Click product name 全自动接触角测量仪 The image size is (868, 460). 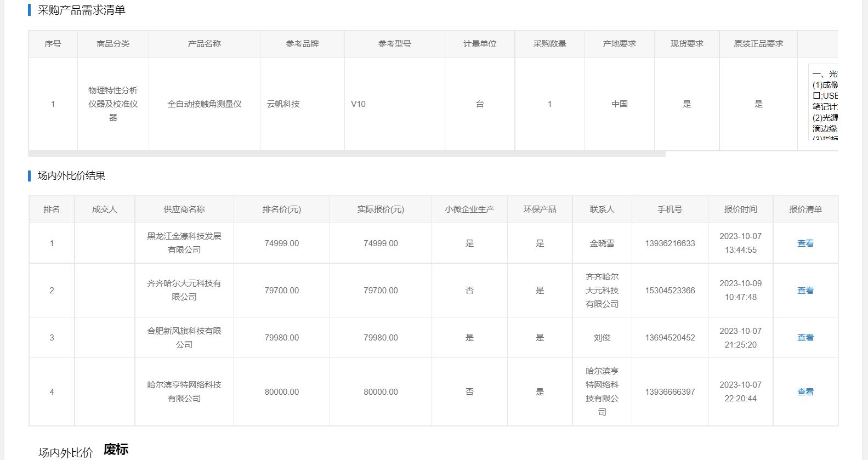(x=204, y=104)
